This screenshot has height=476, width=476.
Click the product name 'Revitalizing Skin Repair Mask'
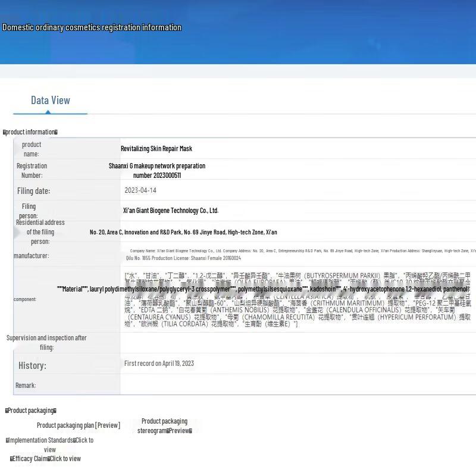point(156,149)
